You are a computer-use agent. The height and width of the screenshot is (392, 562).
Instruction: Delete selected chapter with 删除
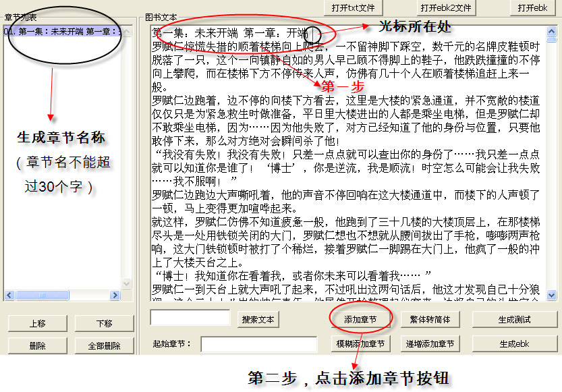[36, 345]
